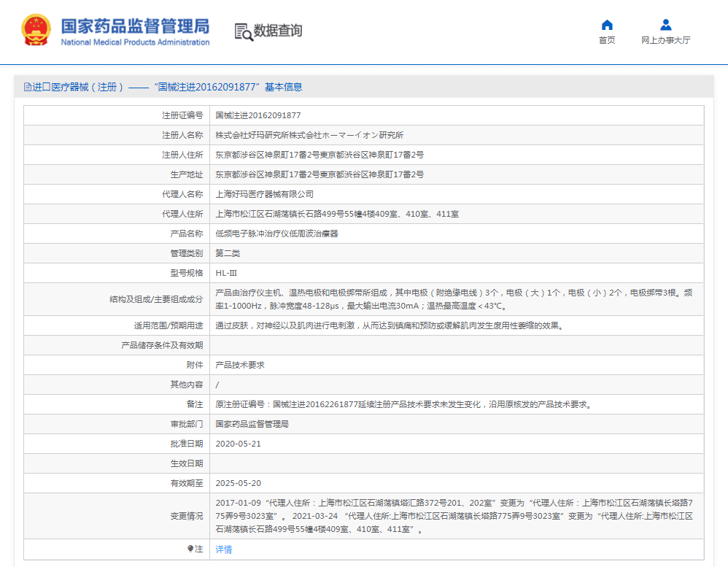The width and height of the screenshot is (728, 567).
Task: Select agent name 上海好玛医疗器械有限公司
Action: point(265,194)
